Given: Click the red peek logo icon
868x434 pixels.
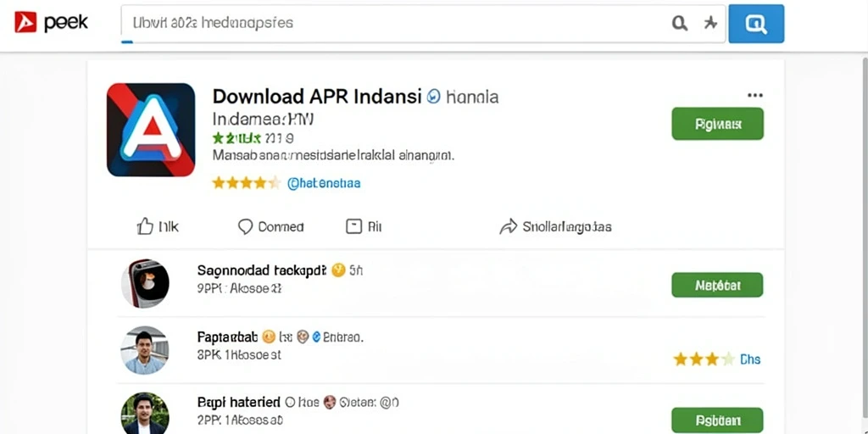Looking at the screenshot, I should point(25,22).
